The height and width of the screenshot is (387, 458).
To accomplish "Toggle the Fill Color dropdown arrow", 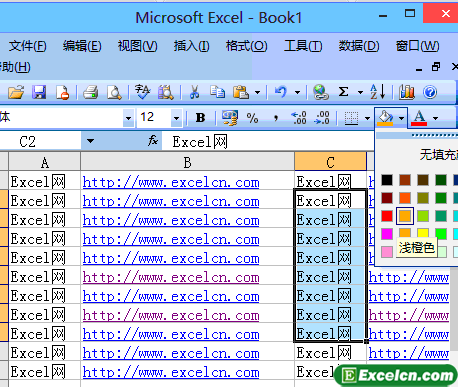I will (x=401, y=118).
